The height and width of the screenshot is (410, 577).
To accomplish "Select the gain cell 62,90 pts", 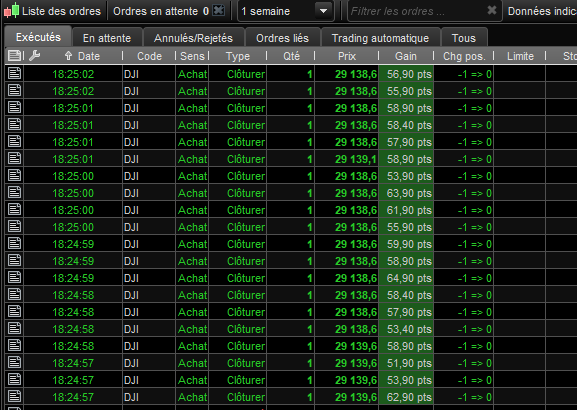I will coord(406,397).
